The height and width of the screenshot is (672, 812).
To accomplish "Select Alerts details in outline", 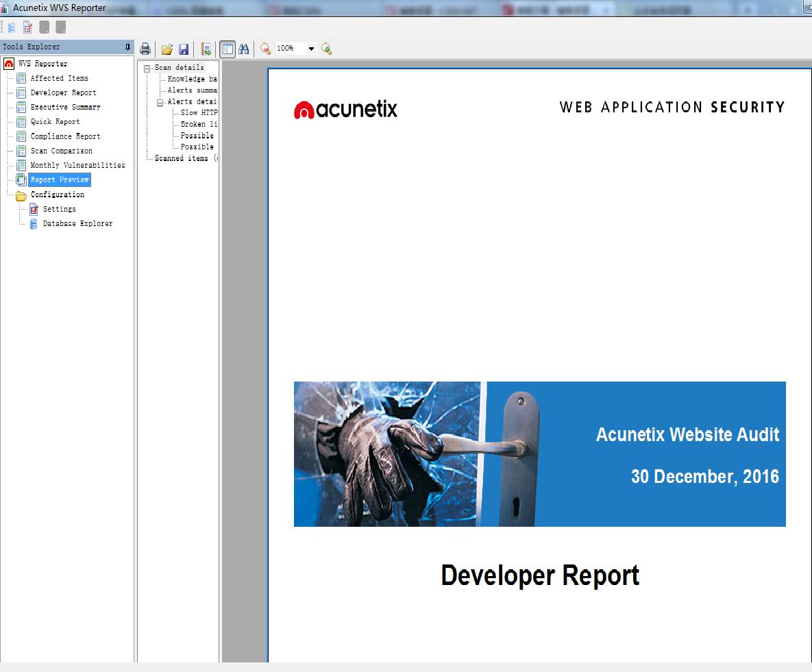I will pyautogui.click(x=192, y=102).
